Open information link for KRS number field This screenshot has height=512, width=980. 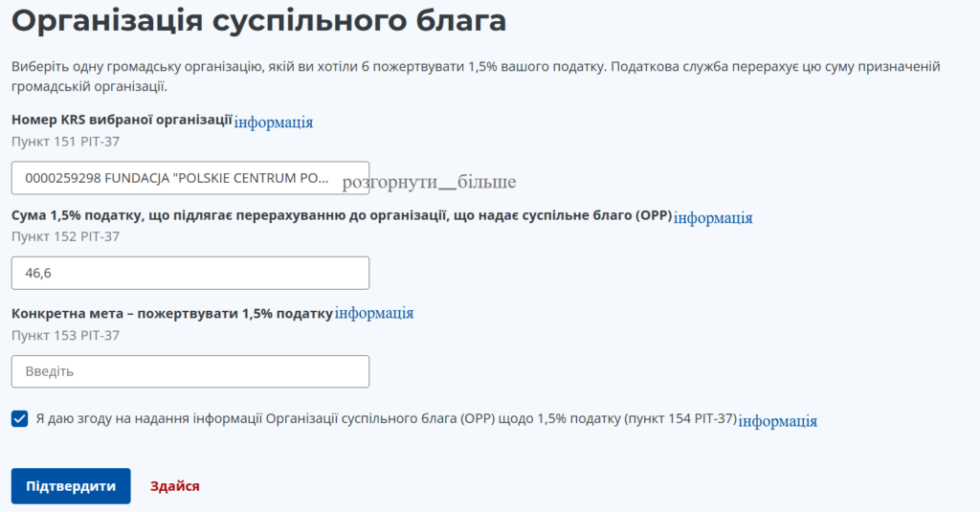(x=274, y=122)
